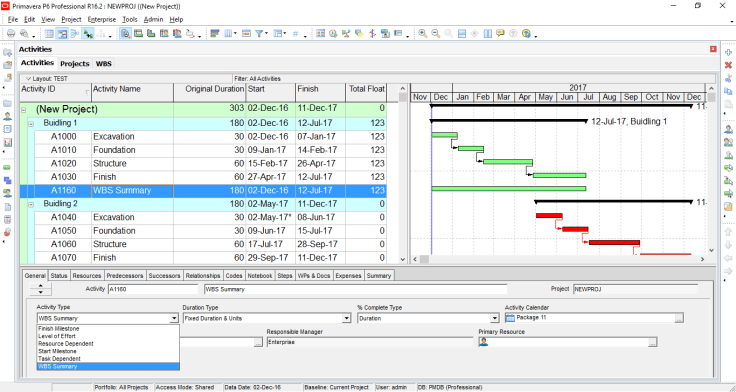This screenshot has height=392, width=736.
Task: Click the green plus Add icon
Action: (728, 53)
